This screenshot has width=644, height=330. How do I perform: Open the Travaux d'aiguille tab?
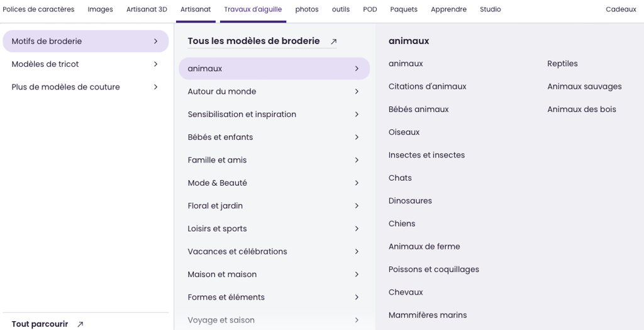pyautogui.click(x=253, y=9)
